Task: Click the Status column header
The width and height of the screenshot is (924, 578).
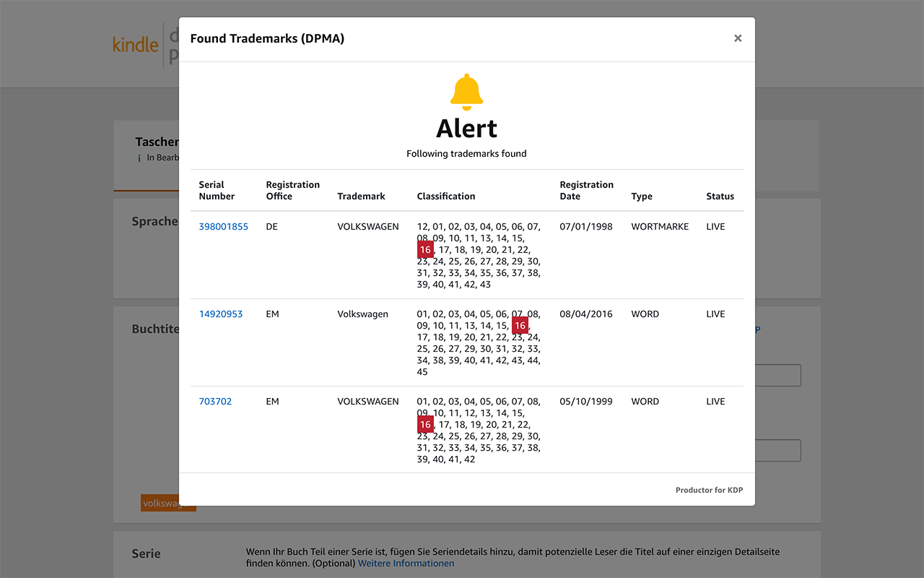Action: (x=720, y=197)
